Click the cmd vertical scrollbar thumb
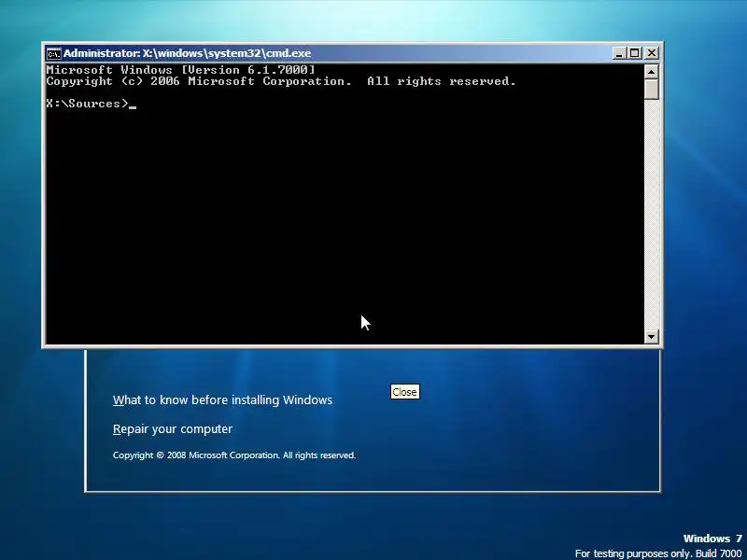This screenshot has width=747, height=560. (x=651, y=89)
